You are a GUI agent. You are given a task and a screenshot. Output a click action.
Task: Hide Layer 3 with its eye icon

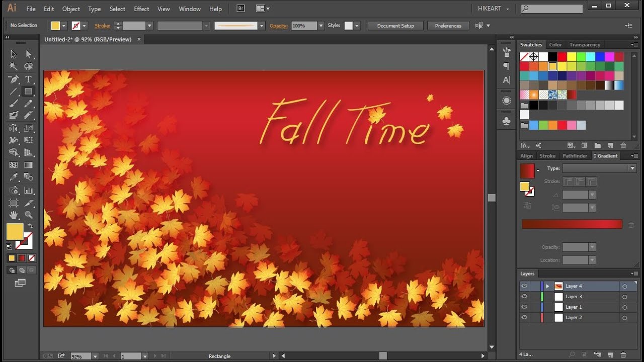click(x=524, y=297)
